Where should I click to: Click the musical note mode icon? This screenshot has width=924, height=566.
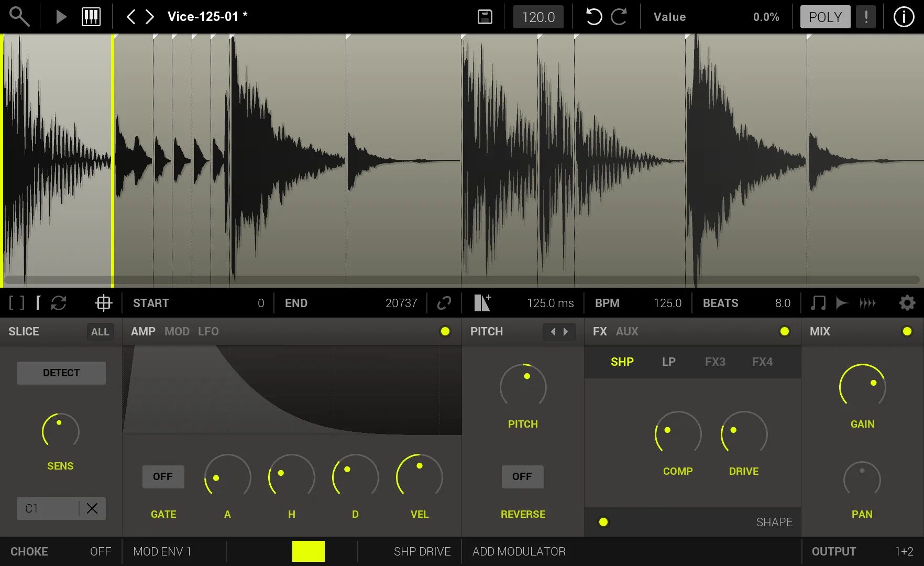(x=818, y=303)
